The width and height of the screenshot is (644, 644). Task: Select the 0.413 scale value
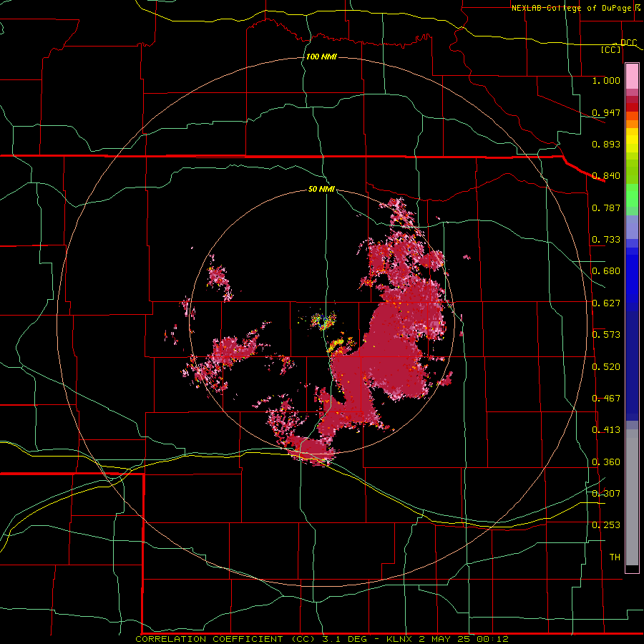606,430
